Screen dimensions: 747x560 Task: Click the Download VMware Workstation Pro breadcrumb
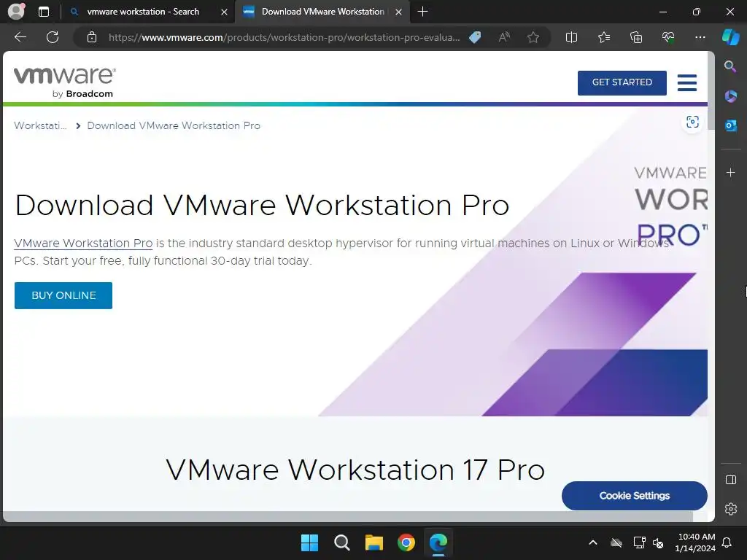coord(174,125)
